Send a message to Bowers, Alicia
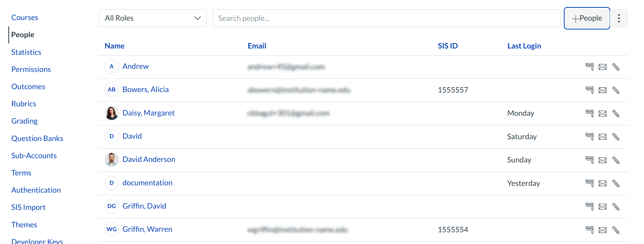This screenshot has height=244, width=644. tap(602, 90)
